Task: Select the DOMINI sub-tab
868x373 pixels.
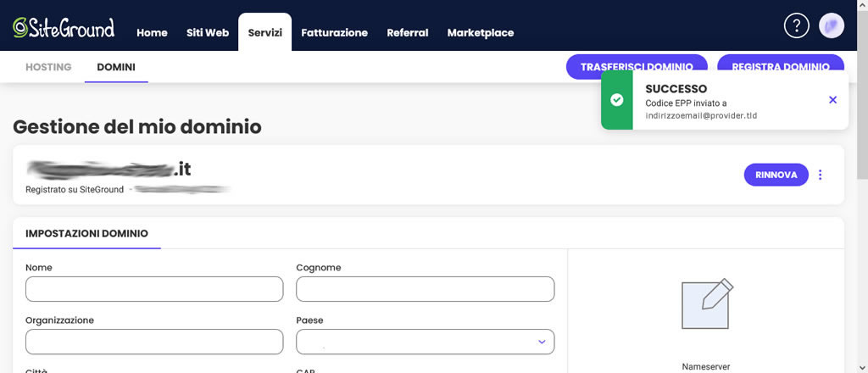Action: [x=116, y=67]
